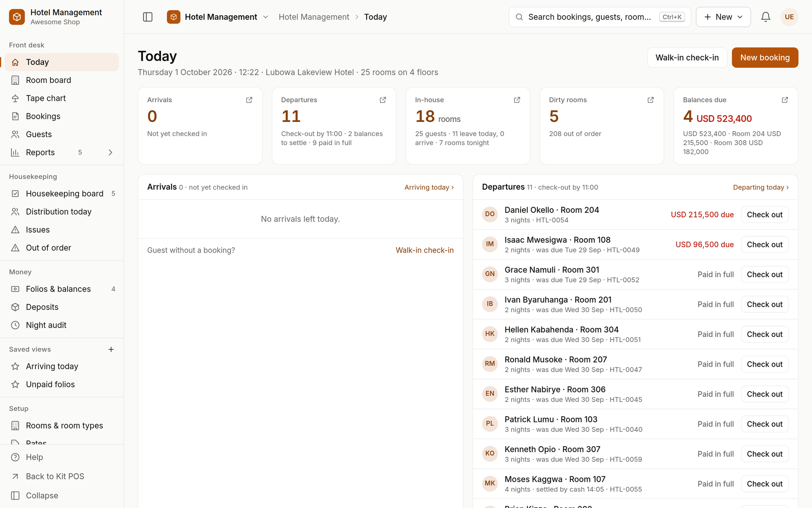Check out Moses Kaggwa from Room 107

[765, 484]
